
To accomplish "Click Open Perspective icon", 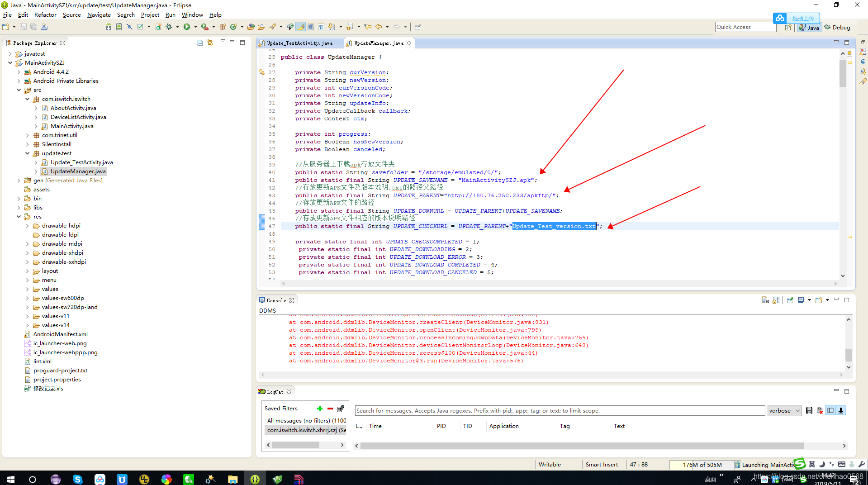I will click(788, 28).
